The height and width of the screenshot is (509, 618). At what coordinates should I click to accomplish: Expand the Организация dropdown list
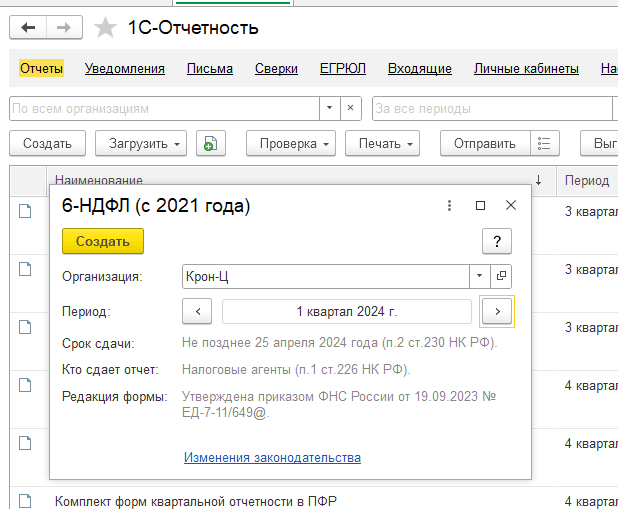pos(479,276)
